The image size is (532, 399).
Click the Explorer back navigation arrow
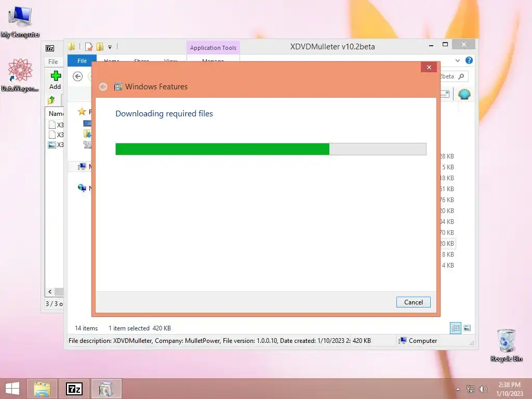click(78, 76)
